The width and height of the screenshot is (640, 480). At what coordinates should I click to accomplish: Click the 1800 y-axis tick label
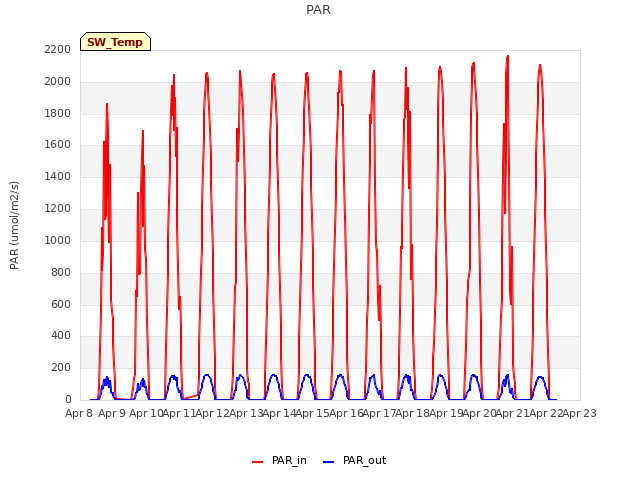tap(58, 113)
